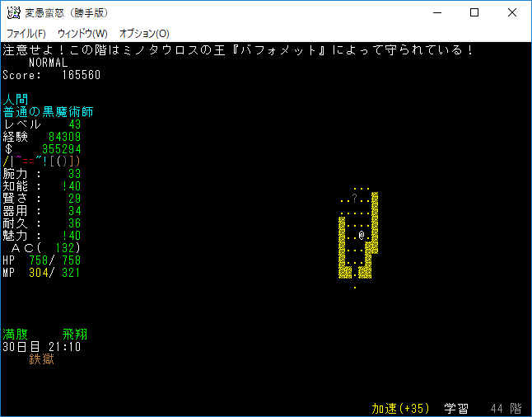Click the game icon in the title bar

12,12
